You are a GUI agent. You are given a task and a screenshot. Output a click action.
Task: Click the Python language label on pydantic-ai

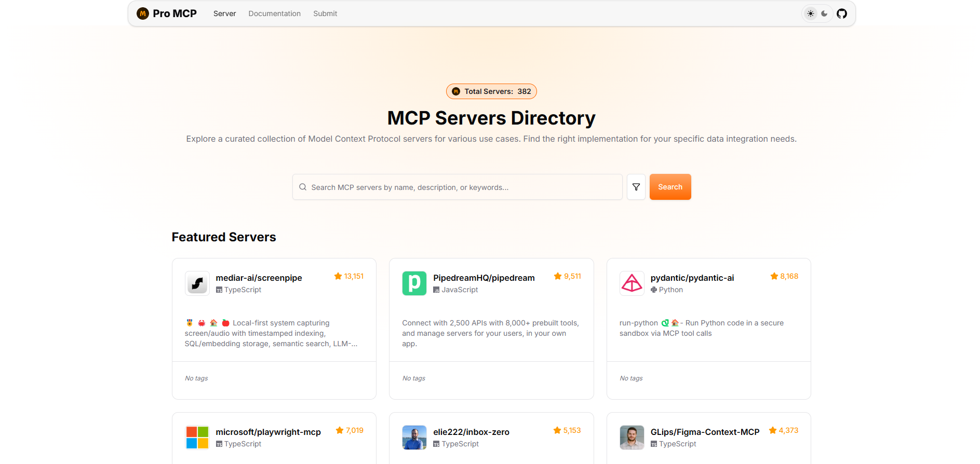click(671, 290)
